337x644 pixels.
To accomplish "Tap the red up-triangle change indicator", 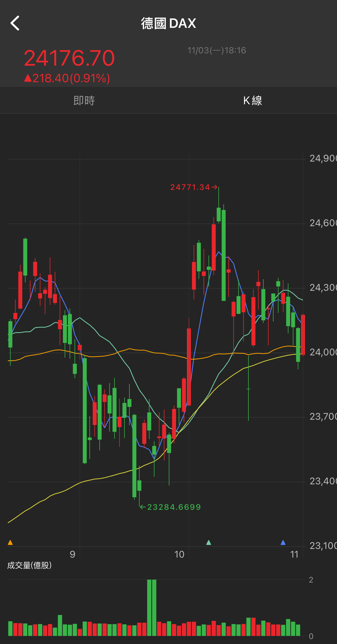I will click(x=28, y=78).
